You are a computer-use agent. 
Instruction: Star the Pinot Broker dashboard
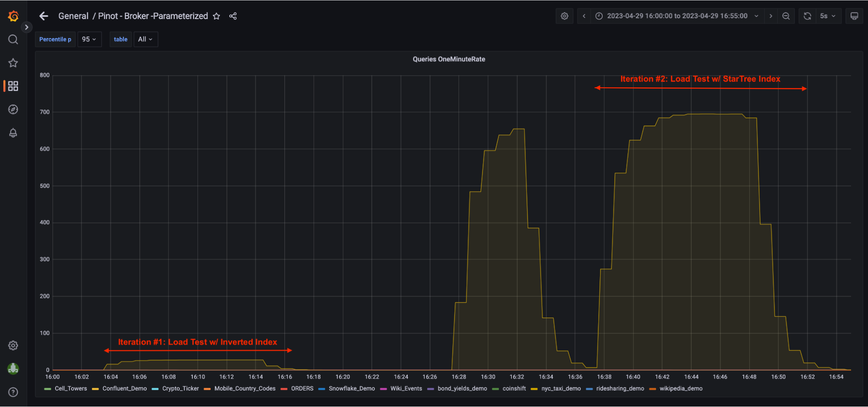pyautogui.click(x=216, y=16)
